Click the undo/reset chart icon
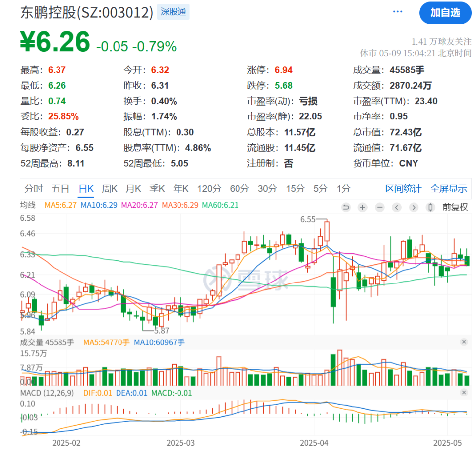 (x=346, y=207)
